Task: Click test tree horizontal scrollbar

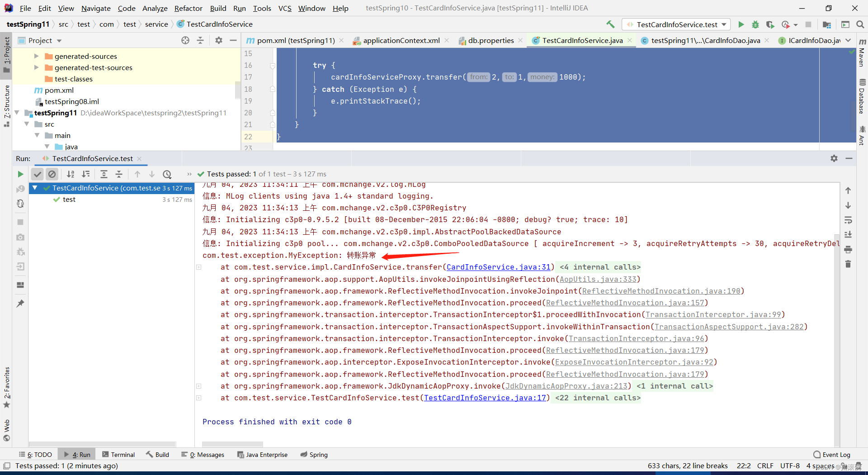Action: tap(103, 444)
